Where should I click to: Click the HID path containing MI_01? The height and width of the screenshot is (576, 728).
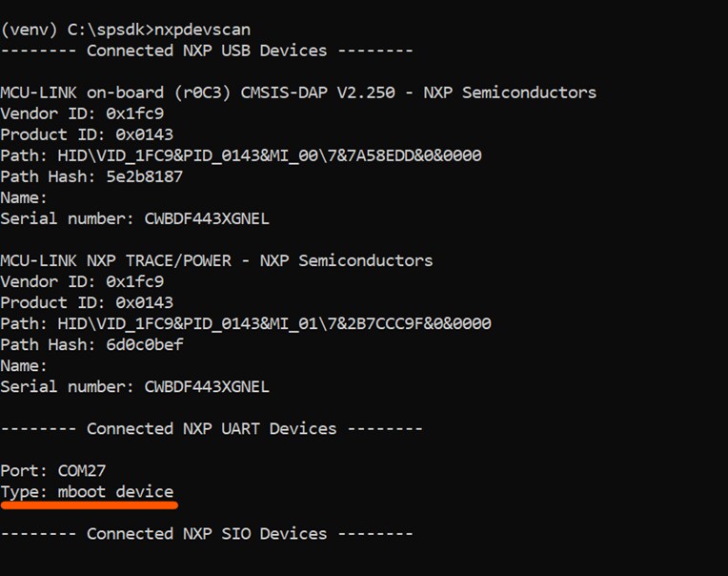tap(246, 323)
